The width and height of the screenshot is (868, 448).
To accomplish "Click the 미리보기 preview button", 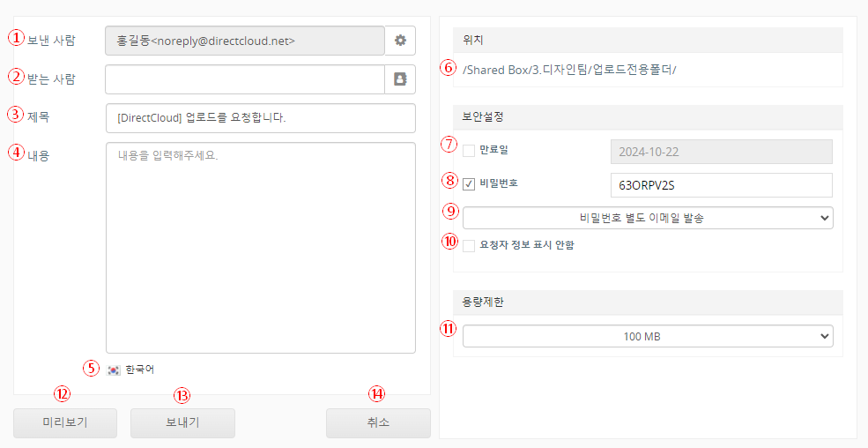I will tap(65, 422).
